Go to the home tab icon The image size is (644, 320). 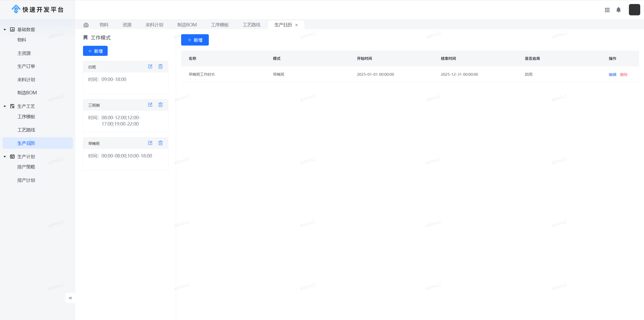pos(86,25)
